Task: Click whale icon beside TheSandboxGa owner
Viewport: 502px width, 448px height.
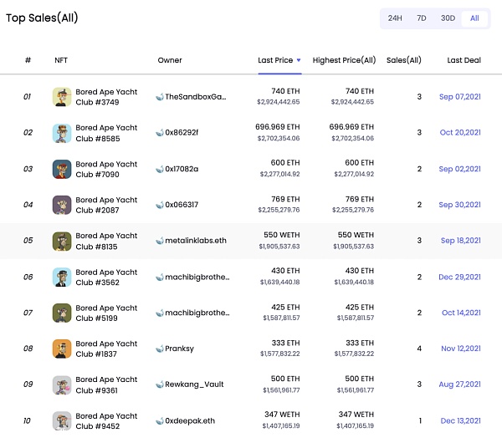Action: [x=160, y=97]
